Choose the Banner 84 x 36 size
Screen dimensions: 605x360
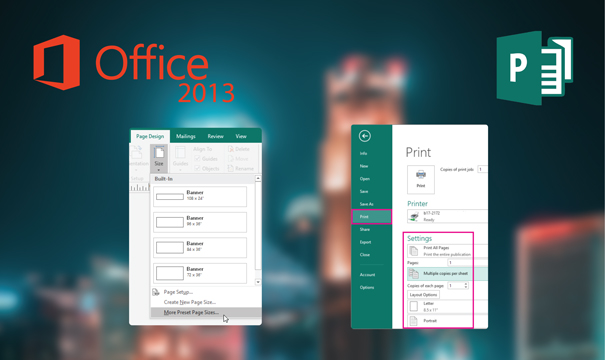pos(200,248)
